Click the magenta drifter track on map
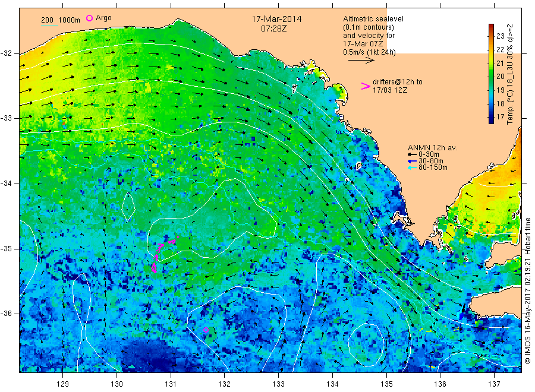The height and width of the screenshot is (392, 535). [164, 254]
